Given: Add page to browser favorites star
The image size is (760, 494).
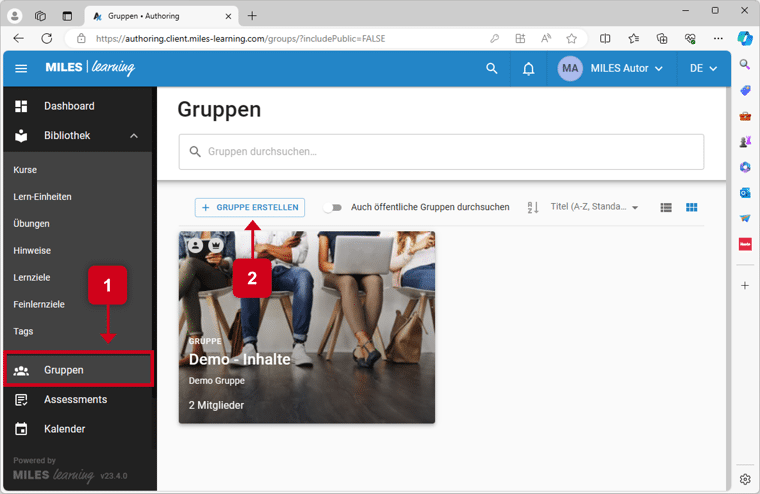Looking at the screenshot, I should click(571, 39).
